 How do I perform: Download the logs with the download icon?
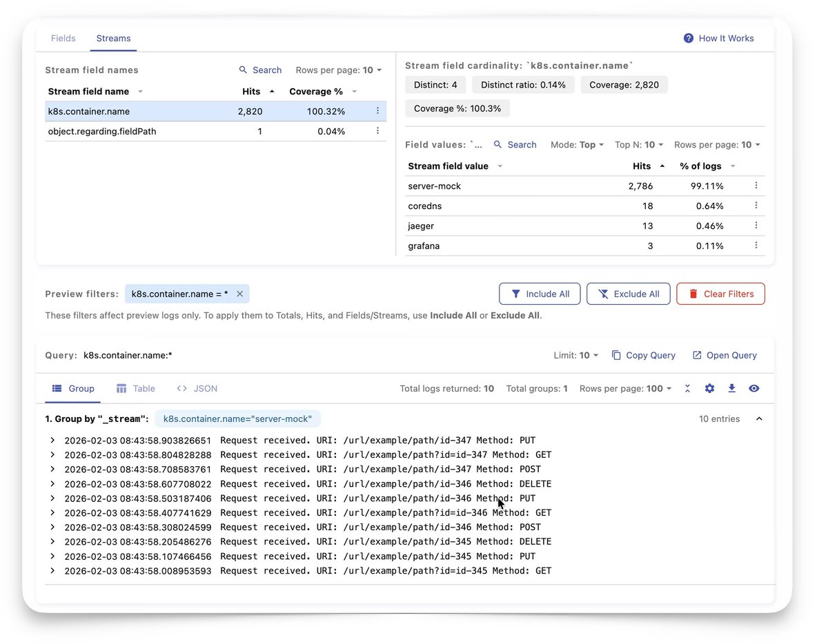point(731,388)
